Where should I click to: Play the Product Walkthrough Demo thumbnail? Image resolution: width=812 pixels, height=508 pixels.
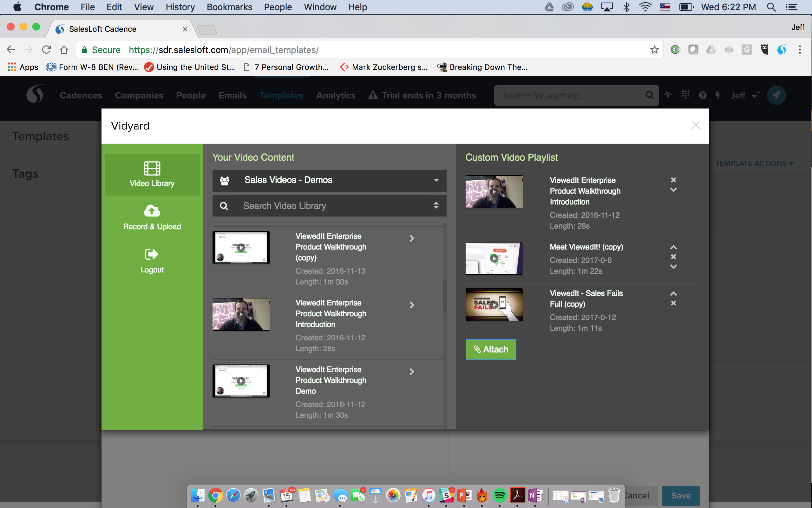[x=241, y=381]
